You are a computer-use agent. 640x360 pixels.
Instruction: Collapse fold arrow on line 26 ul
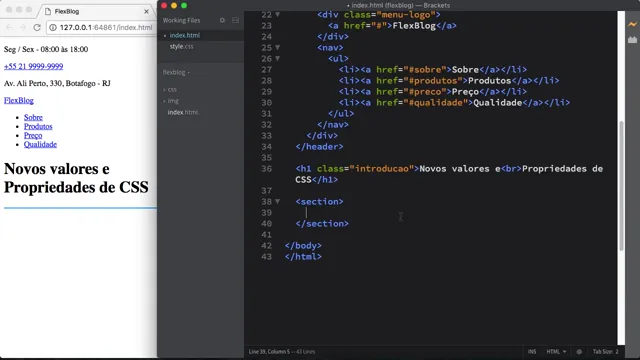(278, 58)
